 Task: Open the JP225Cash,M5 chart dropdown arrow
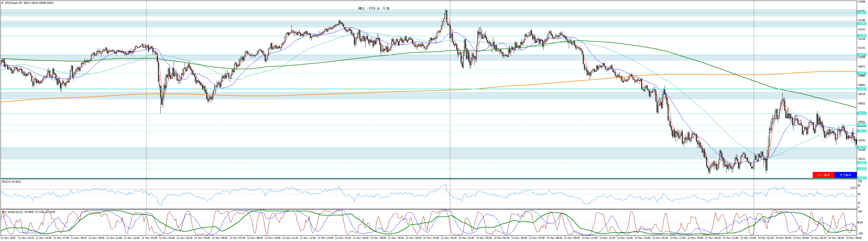pos(3,3)
